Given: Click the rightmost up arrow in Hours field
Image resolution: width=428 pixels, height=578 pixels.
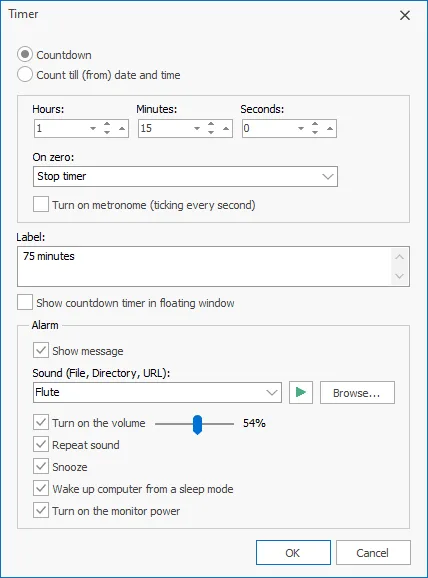Looking at the screenshot, I should [122, 129].
